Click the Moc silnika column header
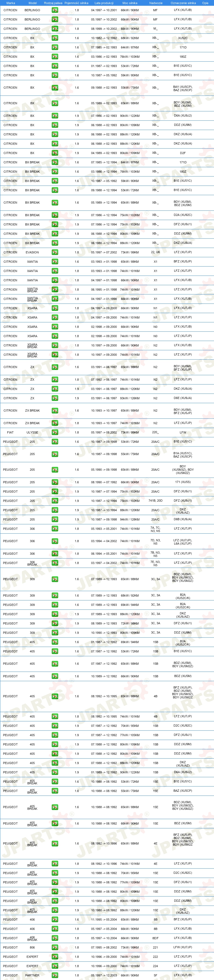The width and height of the screenshot is (214, 980). (130, 3)
